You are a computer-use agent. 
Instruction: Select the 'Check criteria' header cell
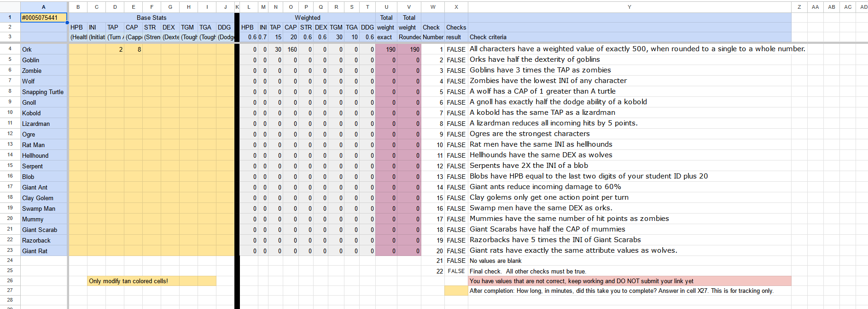click(629, 37)
